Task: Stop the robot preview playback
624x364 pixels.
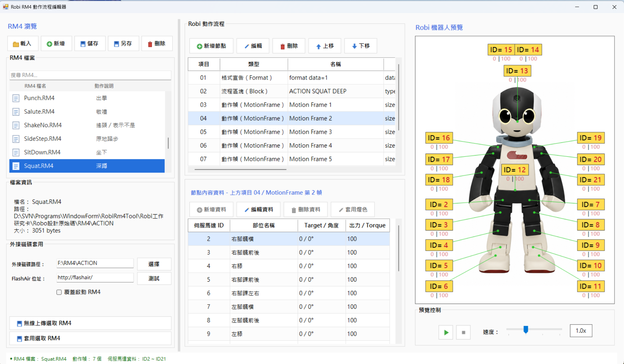Action: tap(463, 332)
